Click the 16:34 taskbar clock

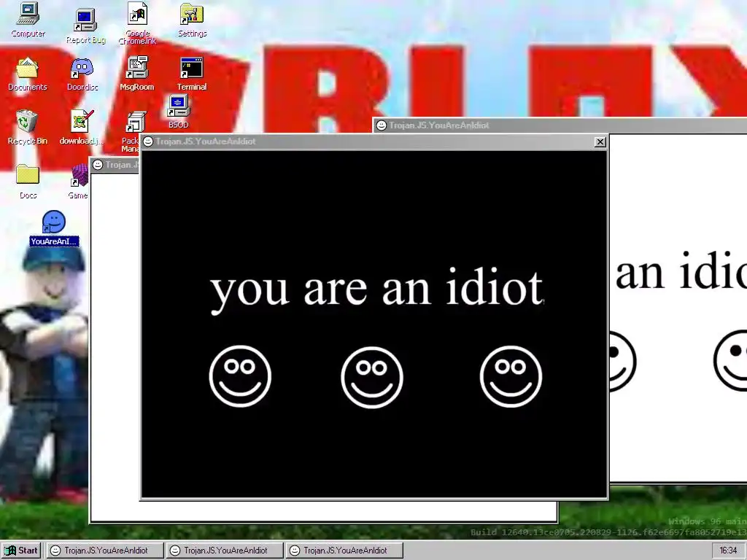727,551
